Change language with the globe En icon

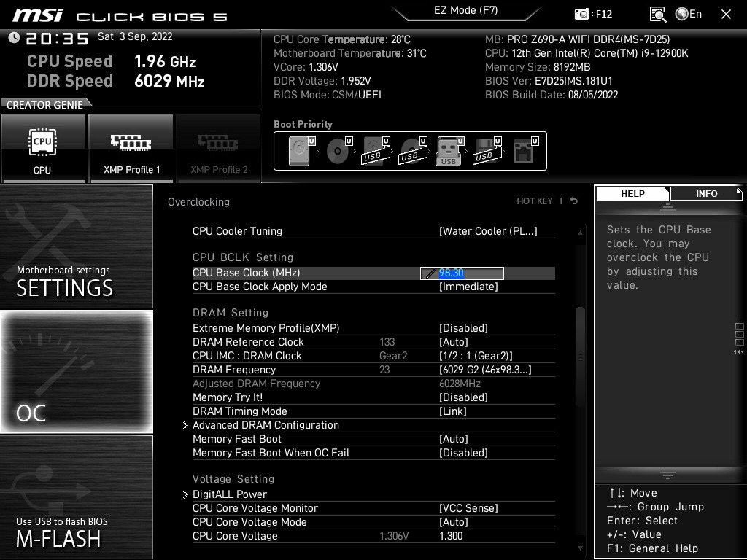(689, 15)
